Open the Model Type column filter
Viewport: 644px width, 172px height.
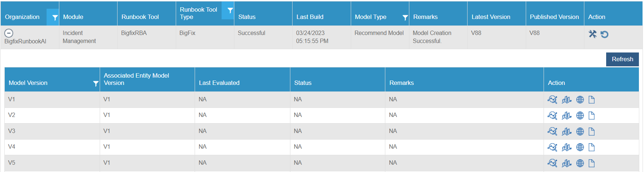click(405, 17)
